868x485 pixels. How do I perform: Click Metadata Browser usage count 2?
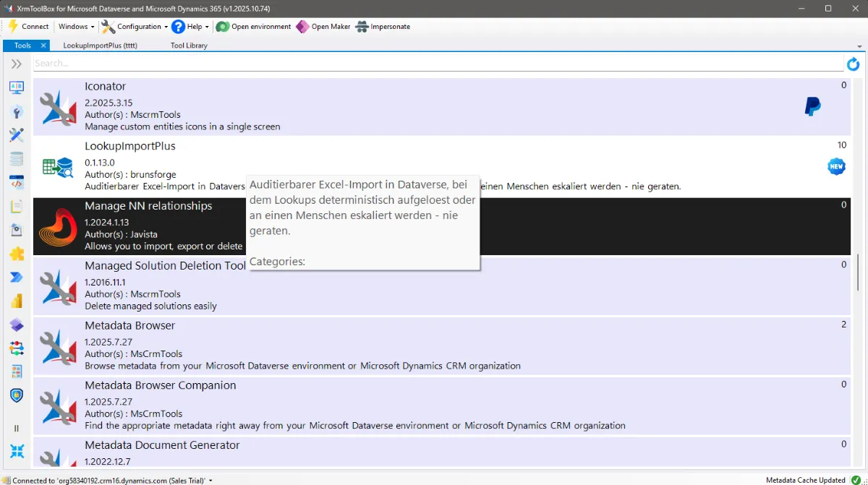pos(844,325)
